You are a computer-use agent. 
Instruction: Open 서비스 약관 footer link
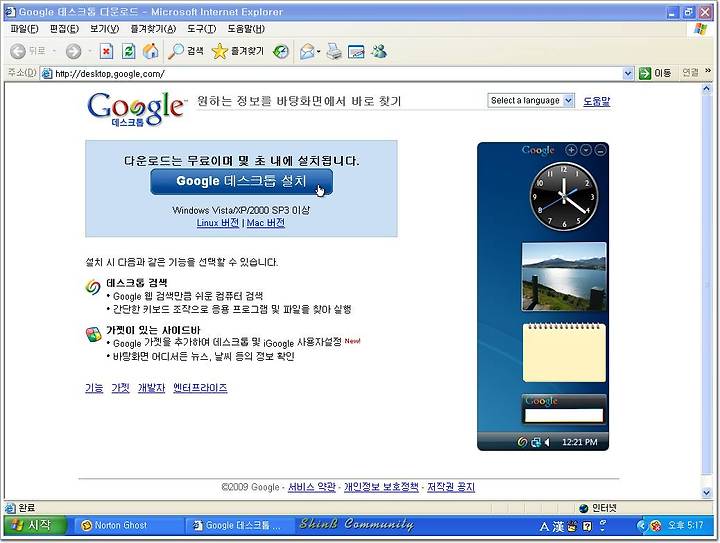pos(312,487)
